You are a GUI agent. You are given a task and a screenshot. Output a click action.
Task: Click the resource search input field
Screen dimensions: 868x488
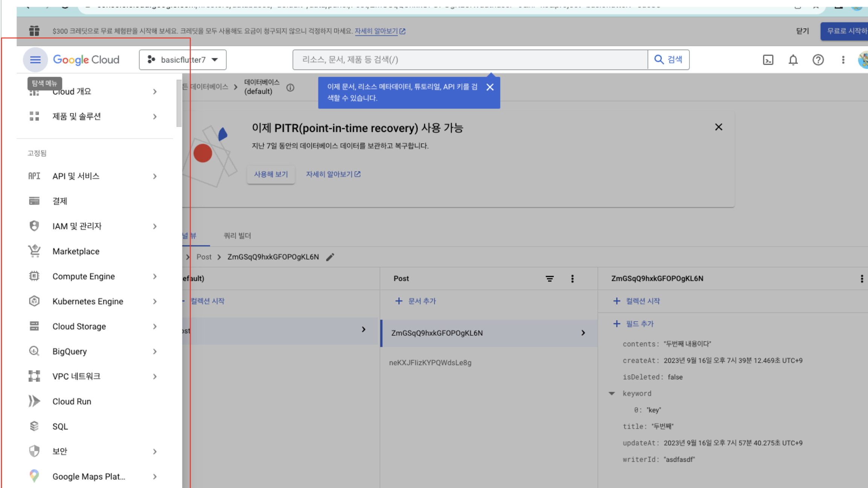pos(470,60)
